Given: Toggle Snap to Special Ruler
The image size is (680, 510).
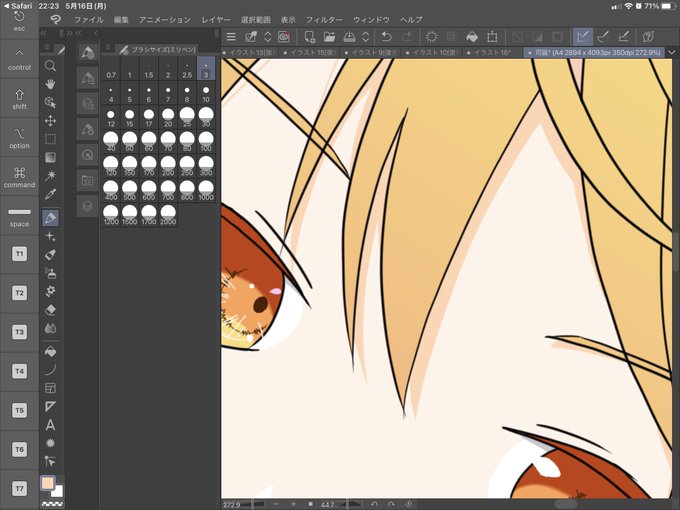Looking at the screenshot, I should click(603, 37).
